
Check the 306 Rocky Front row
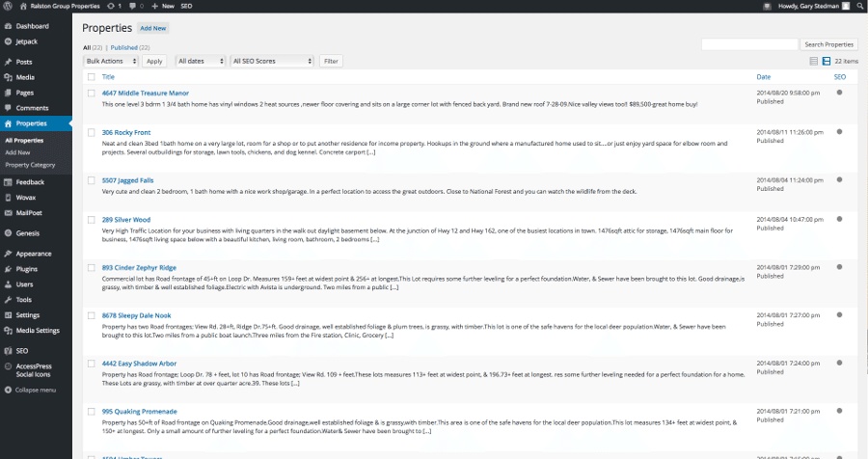coord(92,132)
